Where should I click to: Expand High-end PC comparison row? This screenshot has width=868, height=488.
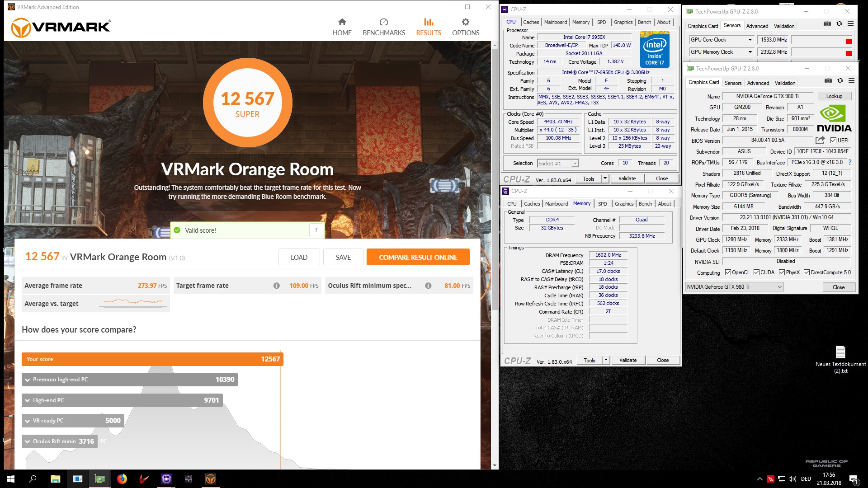(122, 400)
